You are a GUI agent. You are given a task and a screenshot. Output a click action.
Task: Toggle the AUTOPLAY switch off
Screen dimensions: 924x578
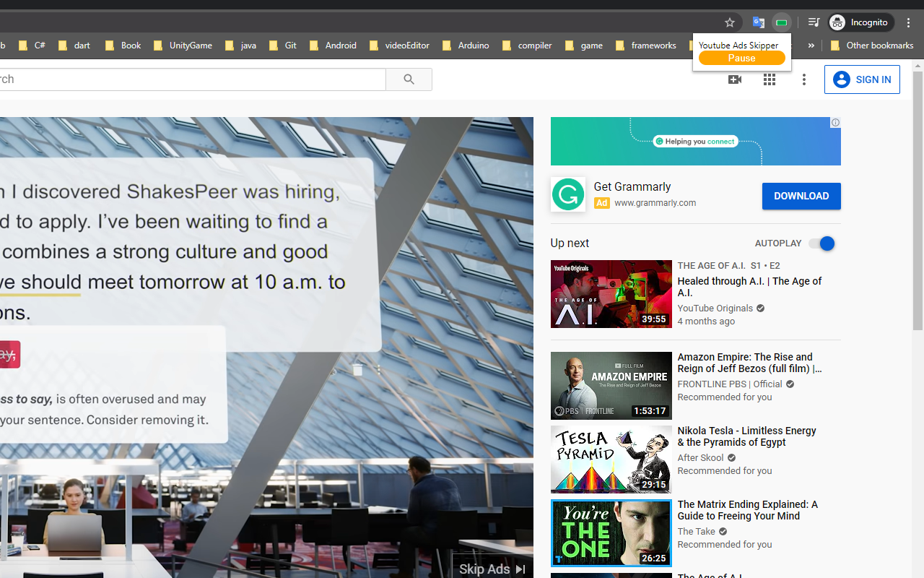(821, 243)
